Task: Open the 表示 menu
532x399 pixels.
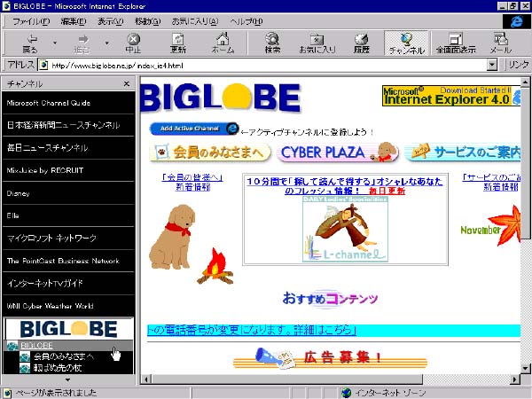Action: [110, 21]
